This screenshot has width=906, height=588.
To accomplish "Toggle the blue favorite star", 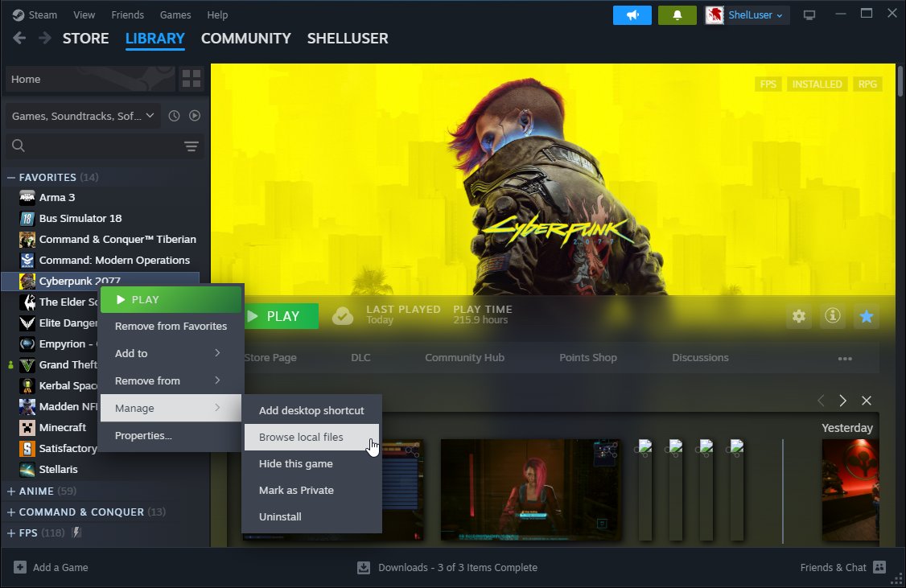I will [866, 316].
